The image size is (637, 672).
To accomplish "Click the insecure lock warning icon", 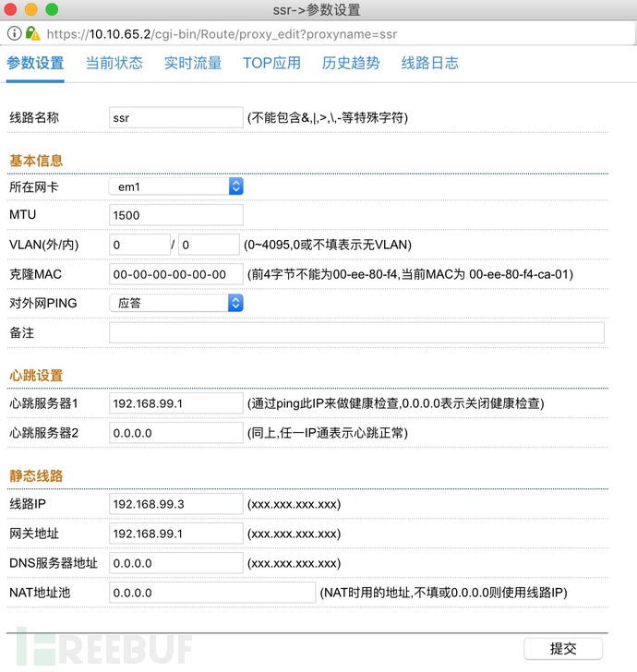I will tap(33, 33).
